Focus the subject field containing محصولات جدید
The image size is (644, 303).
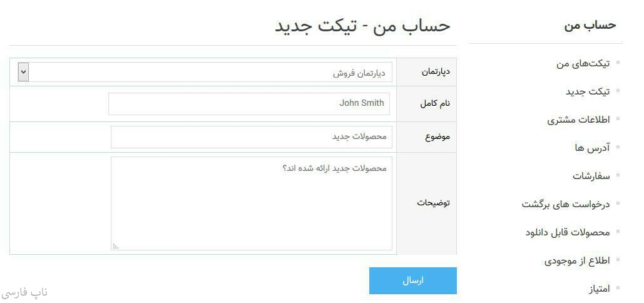pyautogui.click(x=250, y=137)
